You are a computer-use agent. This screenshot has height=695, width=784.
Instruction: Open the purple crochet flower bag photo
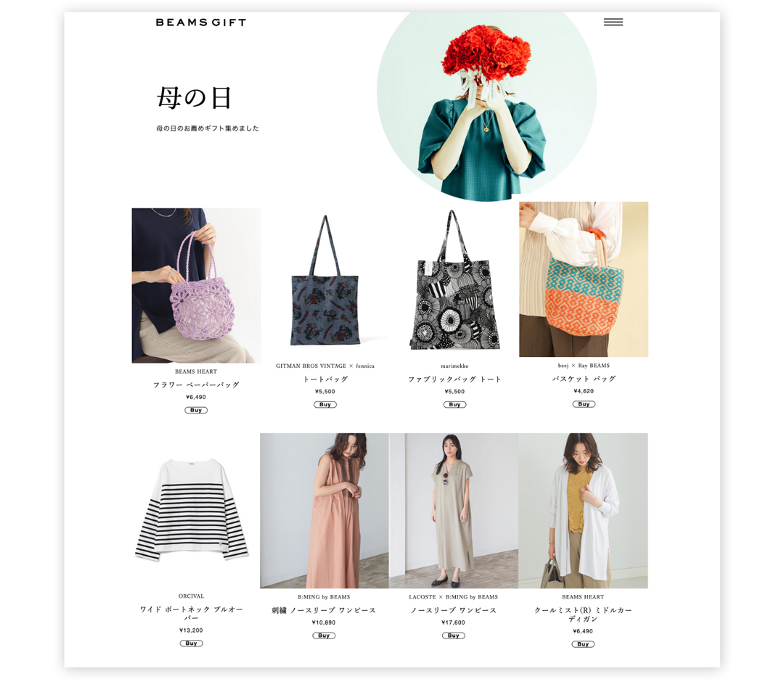pyautogui.click(x=196, y=285)
